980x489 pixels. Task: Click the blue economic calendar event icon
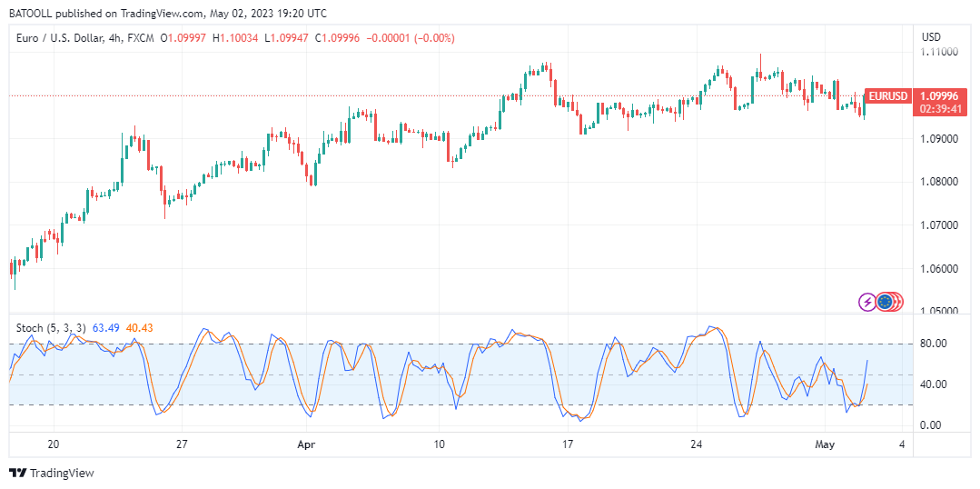click(884, 302)
